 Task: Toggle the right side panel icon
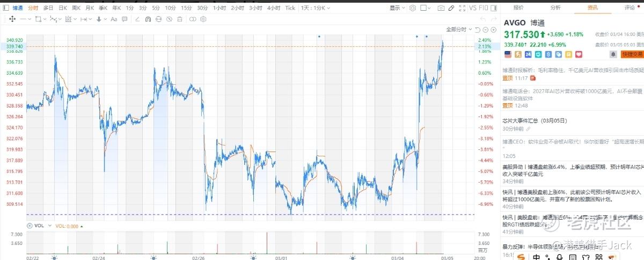coord(494,8)
